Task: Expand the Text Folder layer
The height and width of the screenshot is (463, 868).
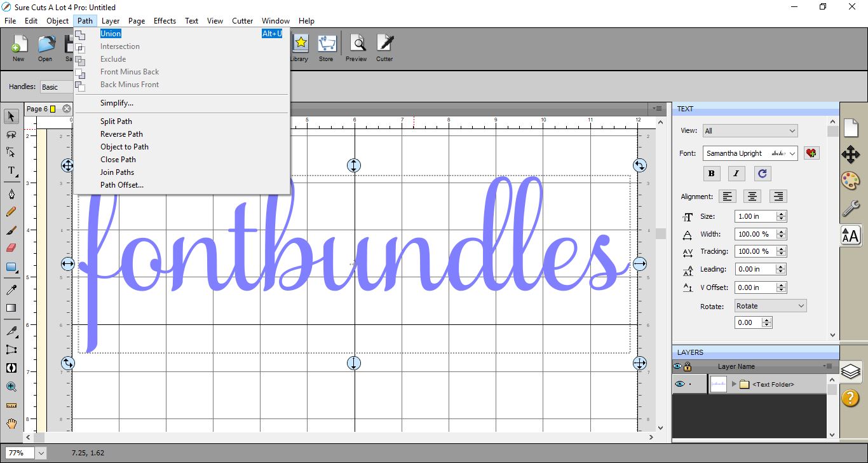Action: 734,384
